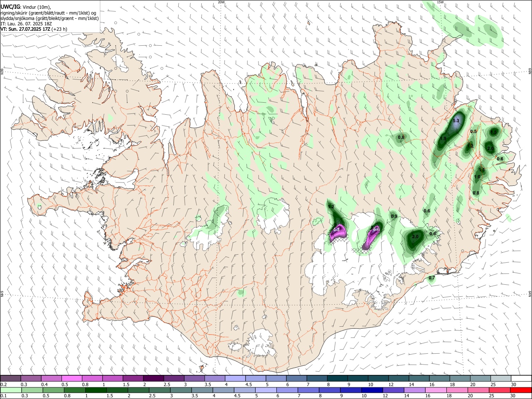This screenshot has height=399, width=532.
Task: Pick the upper scale swatch between 14 and 16
Action: pyautogui.click(x=419, y=379)
